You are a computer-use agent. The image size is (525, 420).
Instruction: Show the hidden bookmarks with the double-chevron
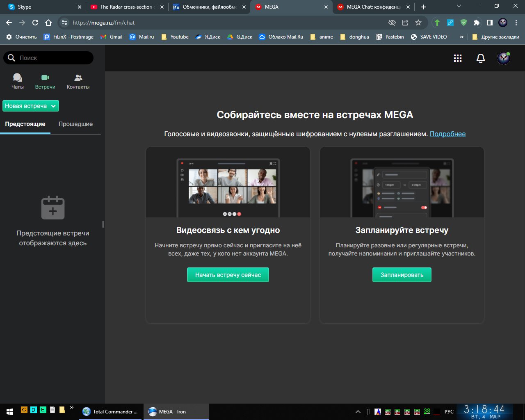[462, 37]
